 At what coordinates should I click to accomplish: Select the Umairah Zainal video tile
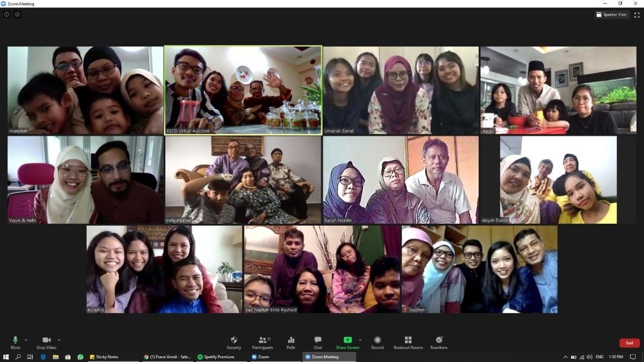click(401, 90)
